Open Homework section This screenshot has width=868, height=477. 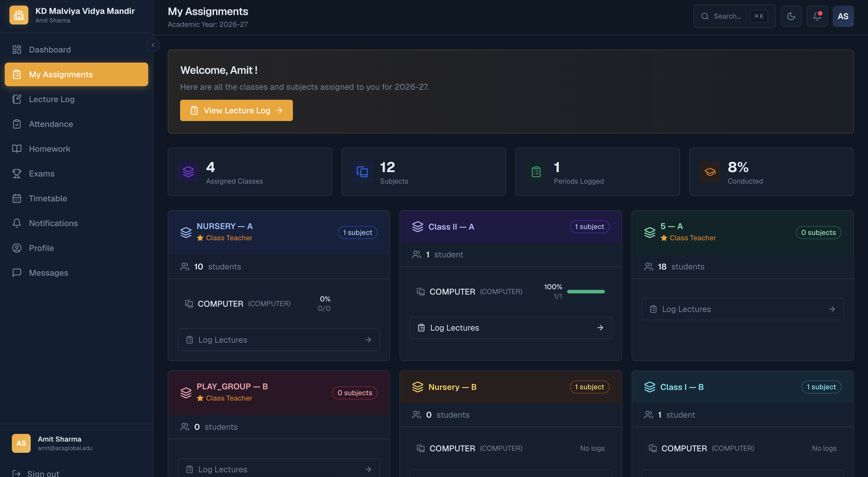[x=76, y=148]
